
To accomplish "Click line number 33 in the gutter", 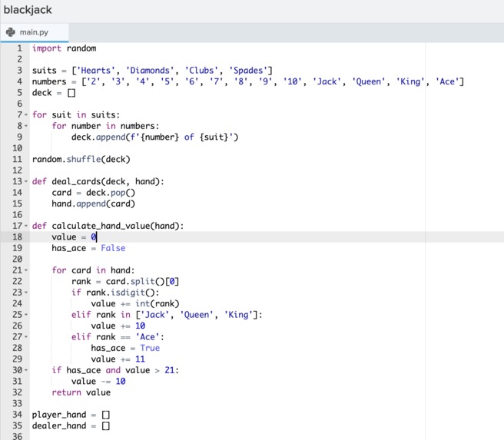I will tap(18, 403).
